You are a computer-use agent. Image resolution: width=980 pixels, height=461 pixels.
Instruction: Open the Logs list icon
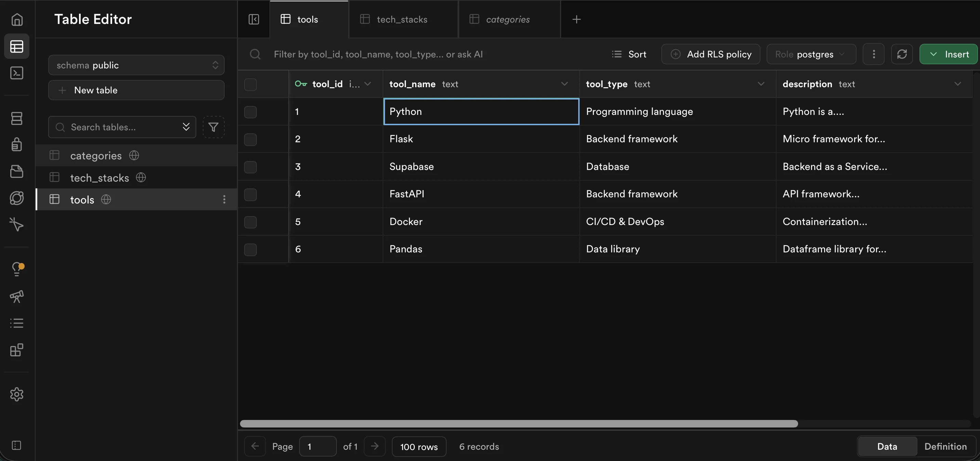17,323
